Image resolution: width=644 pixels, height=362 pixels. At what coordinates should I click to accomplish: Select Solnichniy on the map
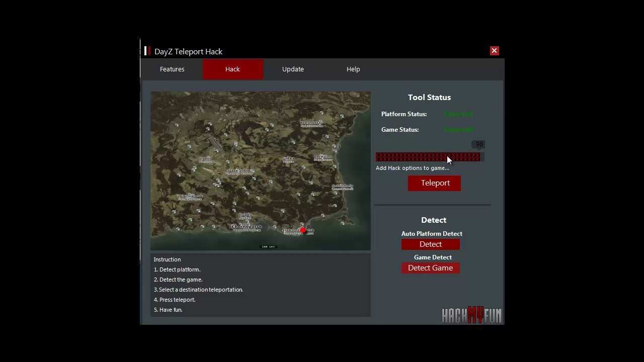click(343, 187)
